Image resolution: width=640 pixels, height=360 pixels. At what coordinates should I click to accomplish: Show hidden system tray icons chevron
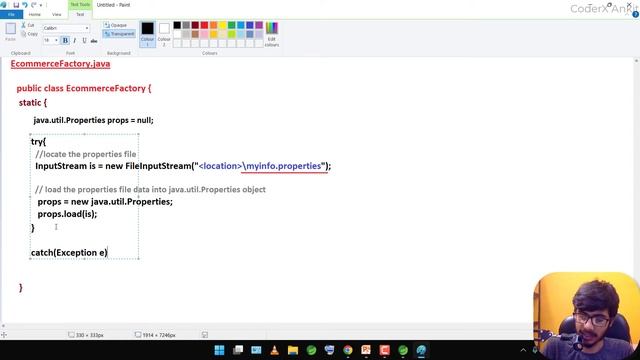pos(523,350)
